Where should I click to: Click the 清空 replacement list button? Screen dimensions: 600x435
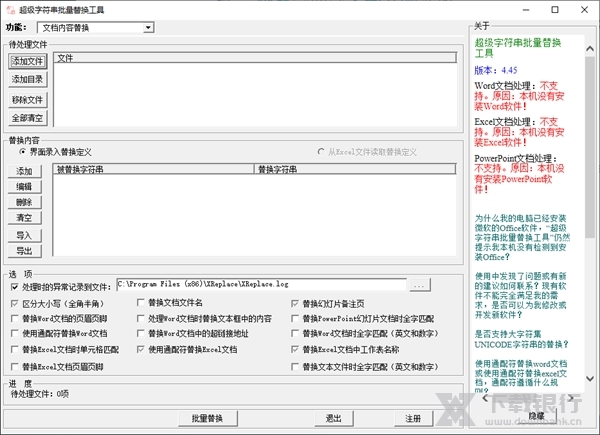(x=24, y=218)
